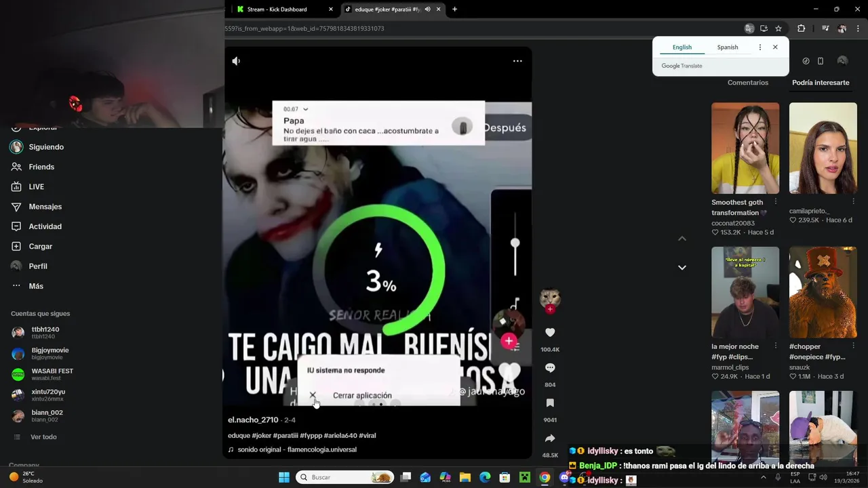Open the Chrome profile avatar
This screenshot has height=488, width=868.
click(x=842, y=28)
